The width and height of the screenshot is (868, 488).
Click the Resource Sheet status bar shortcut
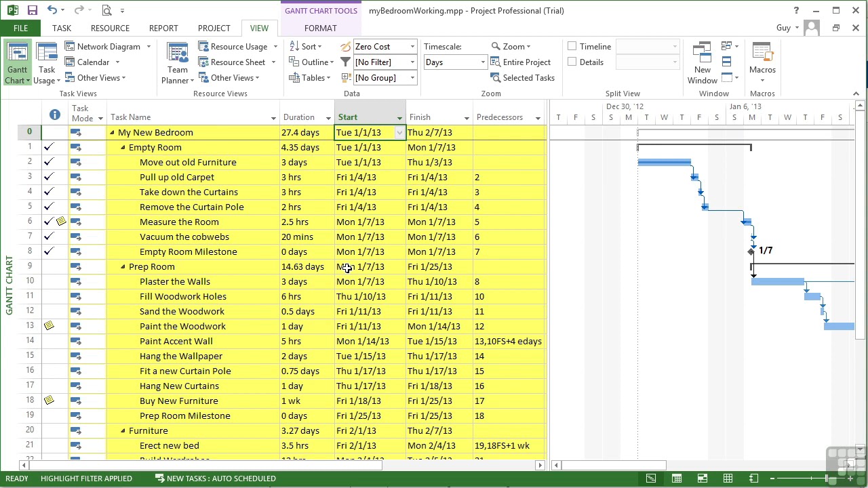coord(728,479)
